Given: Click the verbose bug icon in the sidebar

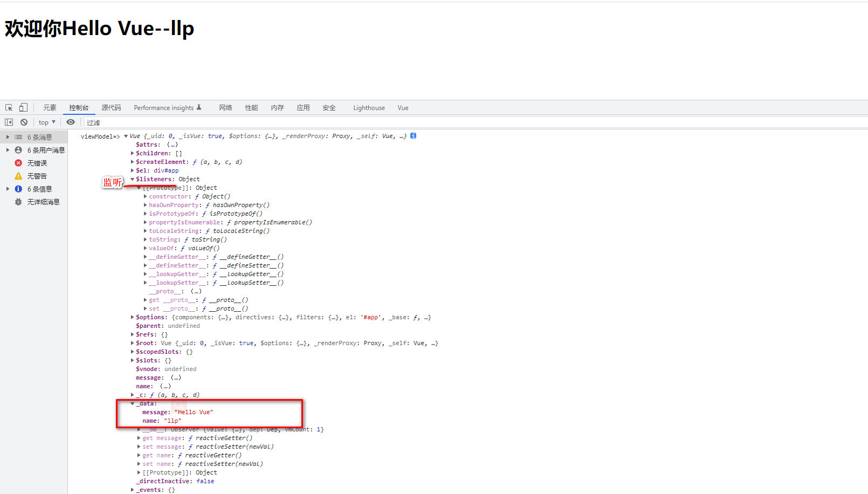Looking at the screenshot, I should click(x=18, y=202).
